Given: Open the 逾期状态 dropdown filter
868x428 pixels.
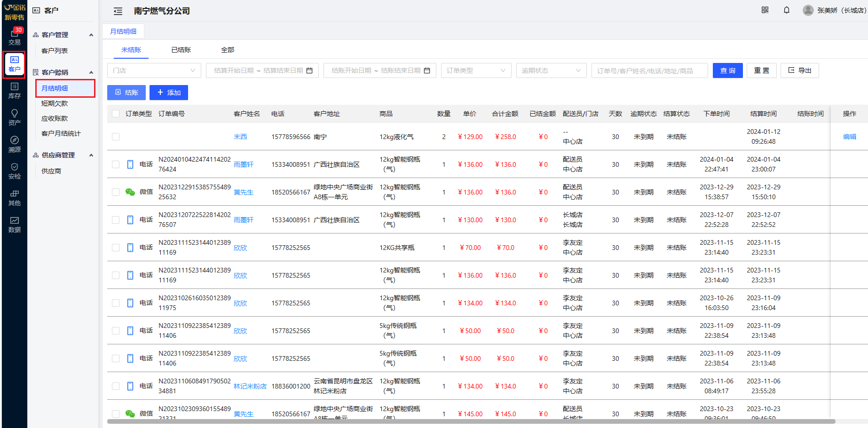Looking at the screenshot, I should click(x=552, y=70).
